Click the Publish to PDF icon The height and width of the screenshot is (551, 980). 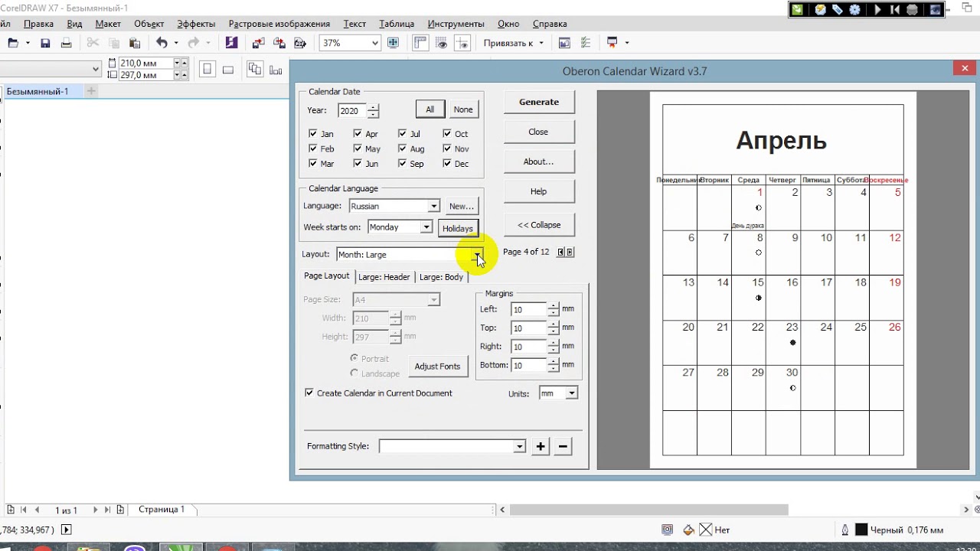300,43
